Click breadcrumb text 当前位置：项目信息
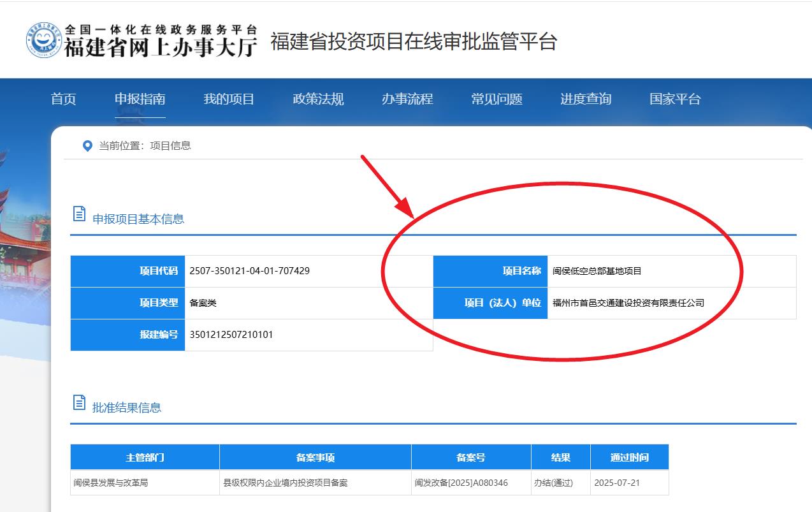 145,145
